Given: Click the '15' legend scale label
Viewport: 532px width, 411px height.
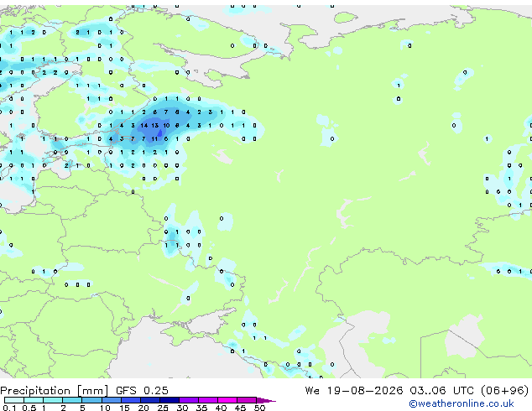Looking at the screenshot, I should (124, 408).
